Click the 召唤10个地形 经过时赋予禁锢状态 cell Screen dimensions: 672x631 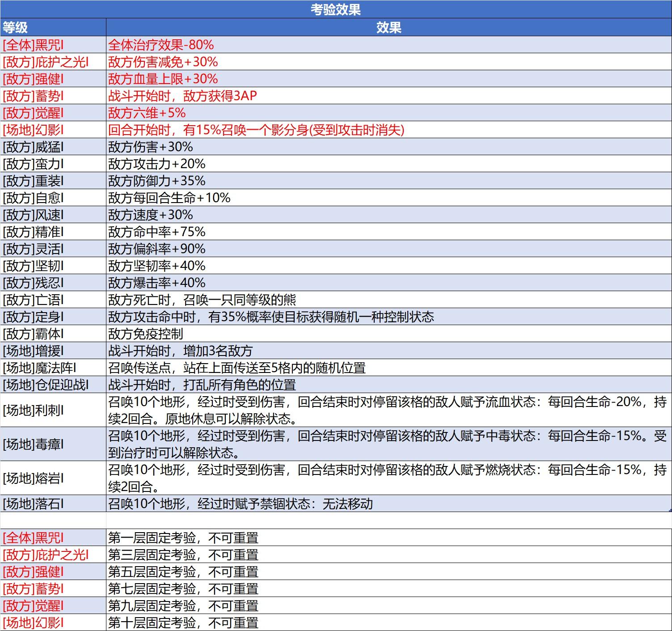tap(389, 504)
